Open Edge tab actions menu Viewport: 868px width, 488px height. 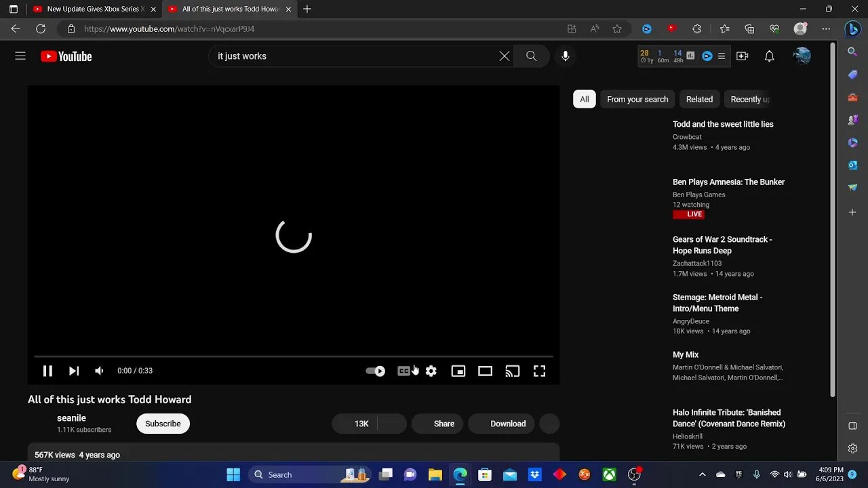[13, 9]
